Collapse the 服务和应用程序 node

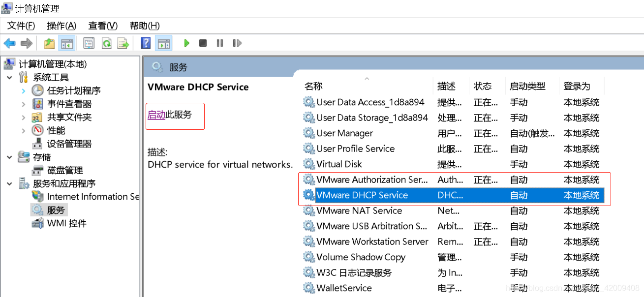coord(9,184)
